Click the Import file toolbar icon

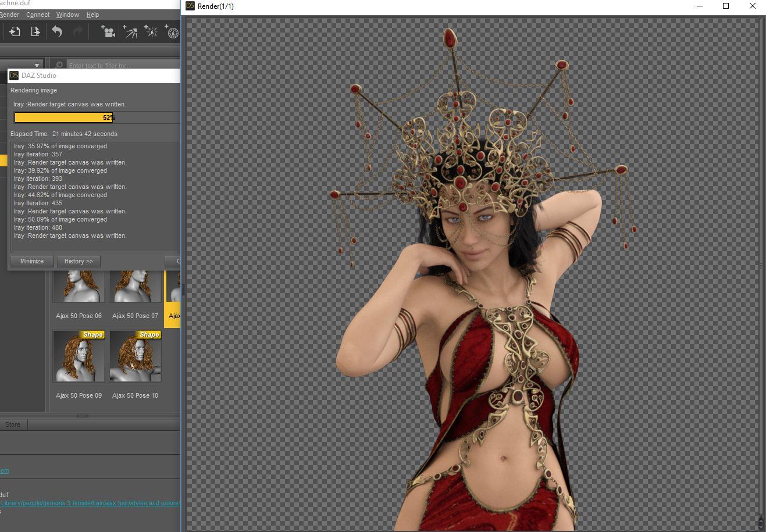[15, 32]
